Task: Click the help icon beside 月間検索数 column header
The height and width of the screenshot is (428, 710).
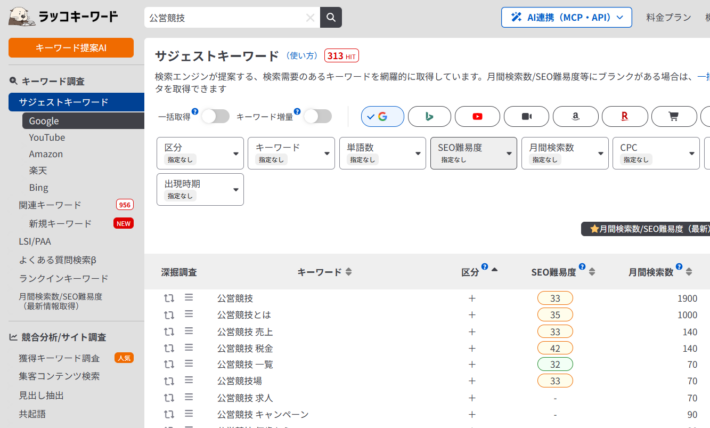Action: pos(679,267)
